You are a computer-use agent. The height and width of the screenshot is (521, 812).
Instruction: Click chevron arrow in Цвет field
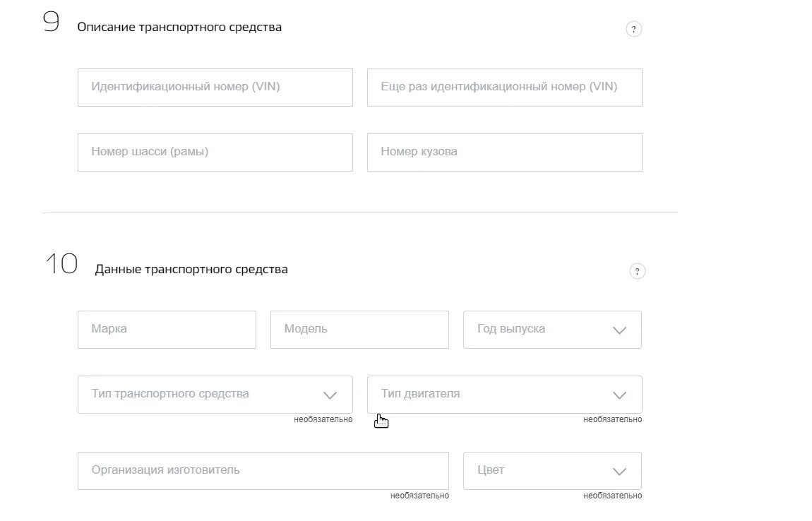619,471
